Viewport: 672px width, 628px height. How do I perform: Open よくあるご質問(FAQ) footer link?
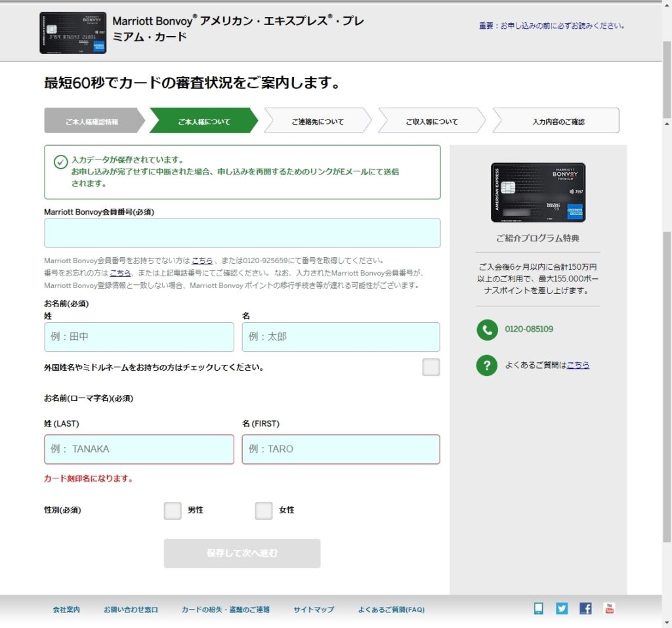point(391,610)
